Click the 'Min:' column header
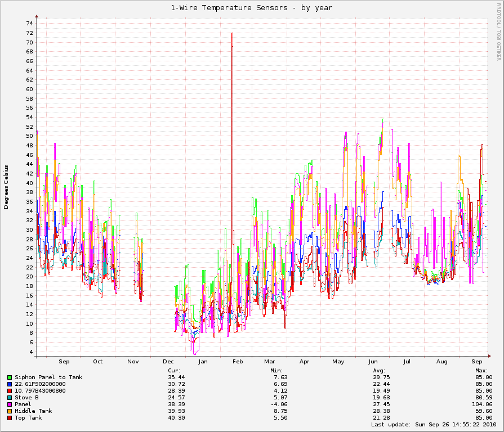This screenshot has height=432, width=504. point(276,371)
